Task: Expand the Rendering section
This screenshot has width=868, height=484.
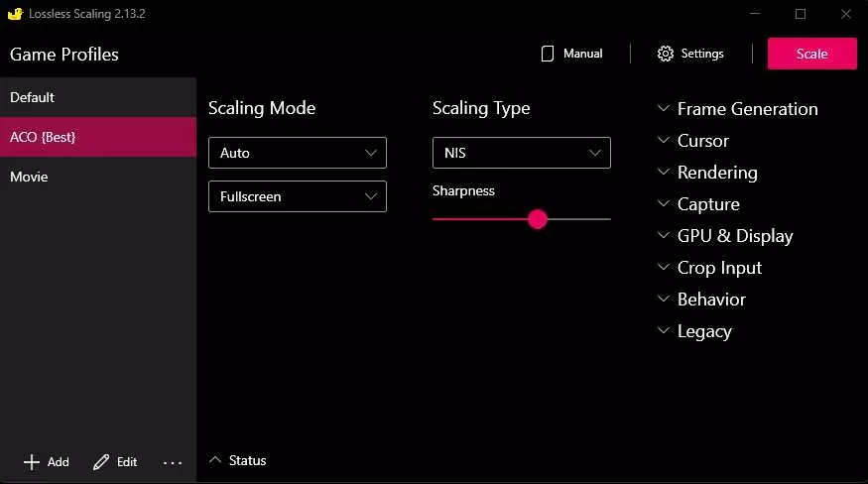Action: (x=664, y=173)
